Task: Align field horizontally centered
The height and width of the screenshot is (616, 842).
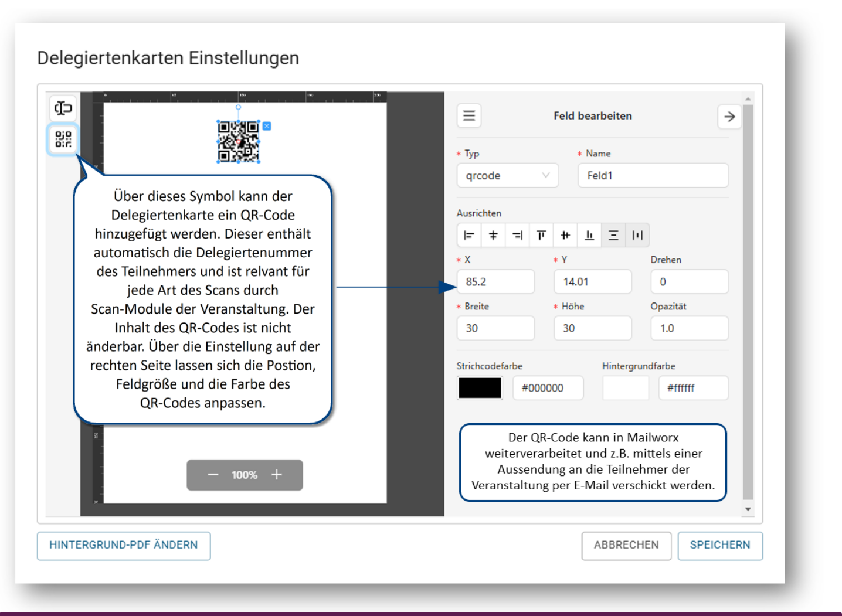Action: tap(493, 235)
